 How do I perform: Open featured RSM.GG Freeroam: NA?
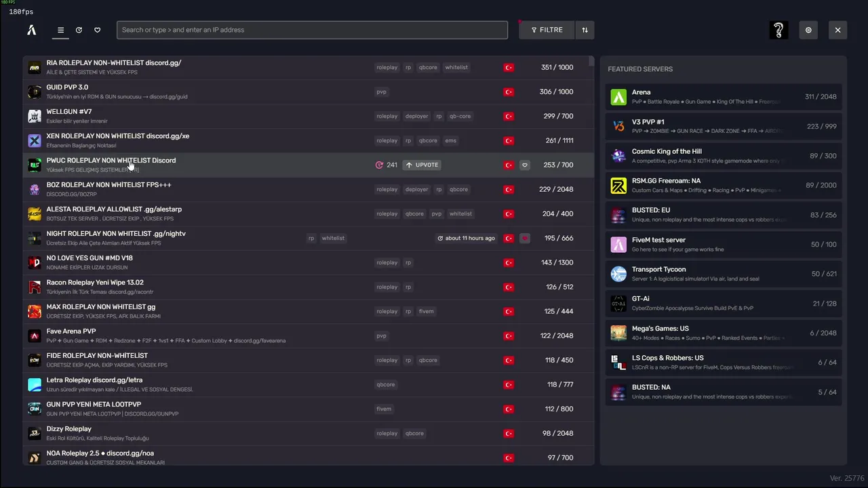tap(724, 186)
